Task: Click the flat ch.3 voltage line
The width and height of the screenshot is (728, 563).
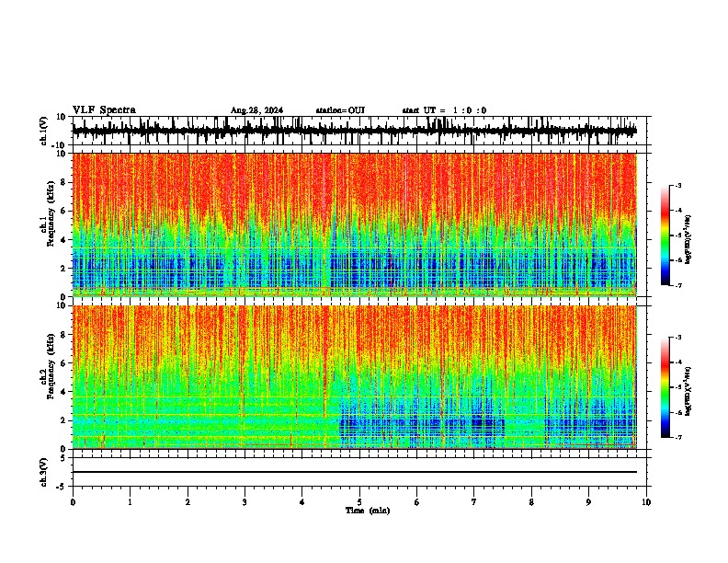Action: click(x=354, y=472)
